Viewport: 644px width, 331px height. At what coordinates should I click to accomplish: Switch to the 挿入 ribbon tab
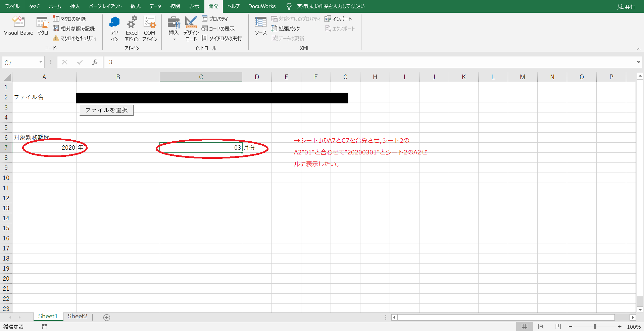[75, 6]
